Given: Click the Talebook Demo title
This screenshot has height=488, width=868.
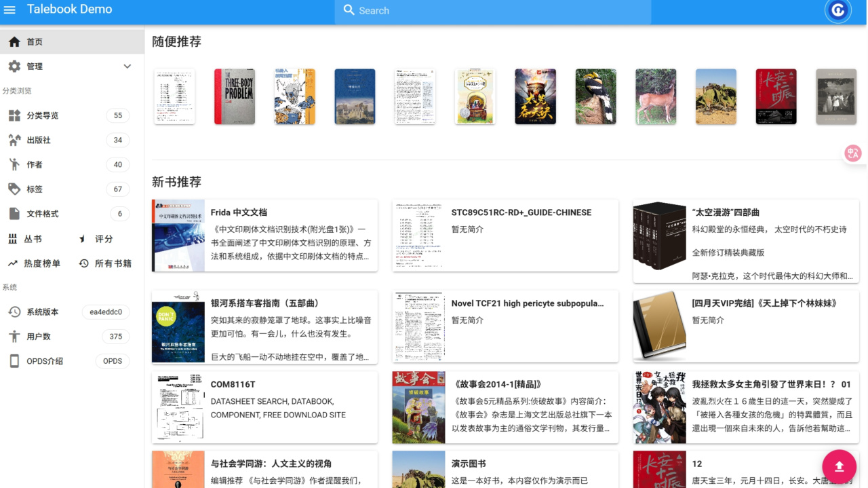Looking at the screenshot, I should (70, 10).
